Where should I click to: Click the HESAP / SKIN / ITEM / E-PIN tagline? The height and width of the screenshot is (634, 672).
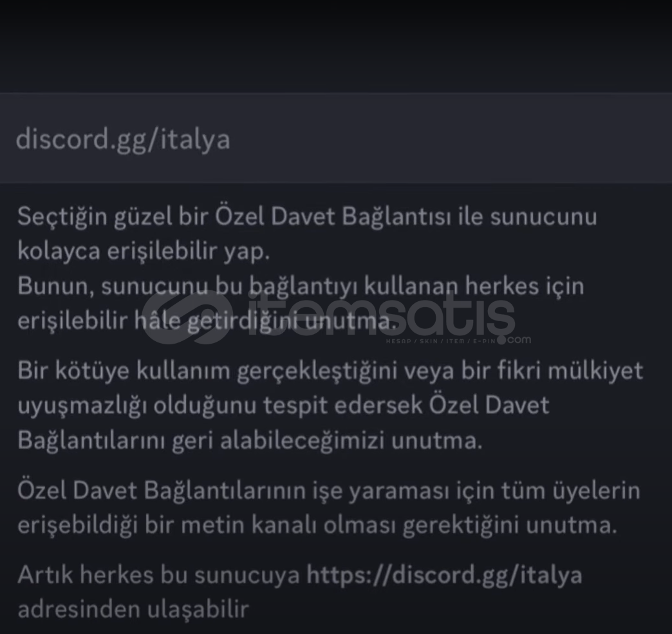[441, 341]
